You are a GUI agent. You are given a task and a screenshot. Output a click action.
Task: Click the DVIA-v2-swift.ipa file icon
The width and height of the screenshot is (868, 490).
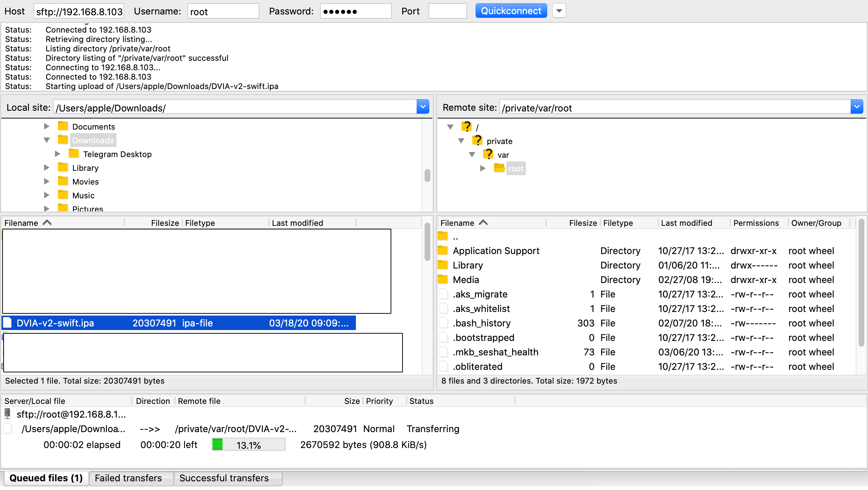8,323
